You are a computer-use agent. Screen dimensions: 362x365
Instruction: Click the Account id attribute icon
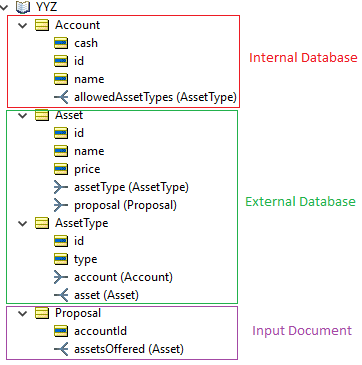pos(61,61)
